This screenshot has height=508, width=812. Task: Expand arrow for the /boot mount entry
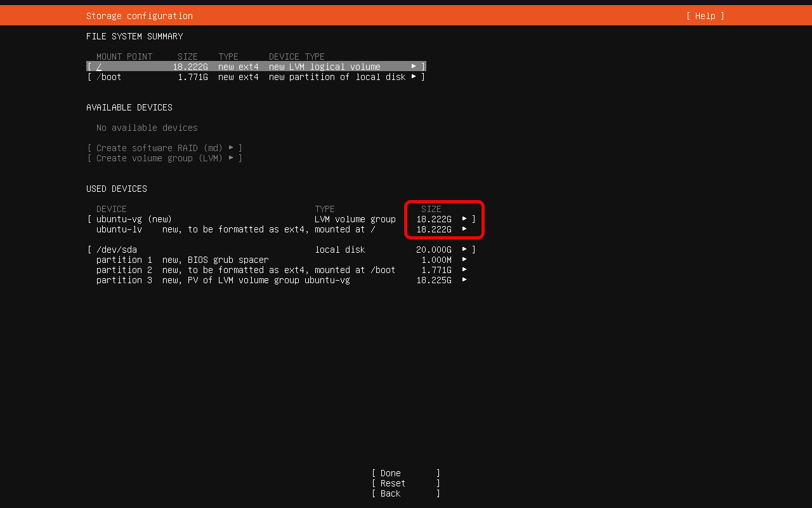point(414,77)
